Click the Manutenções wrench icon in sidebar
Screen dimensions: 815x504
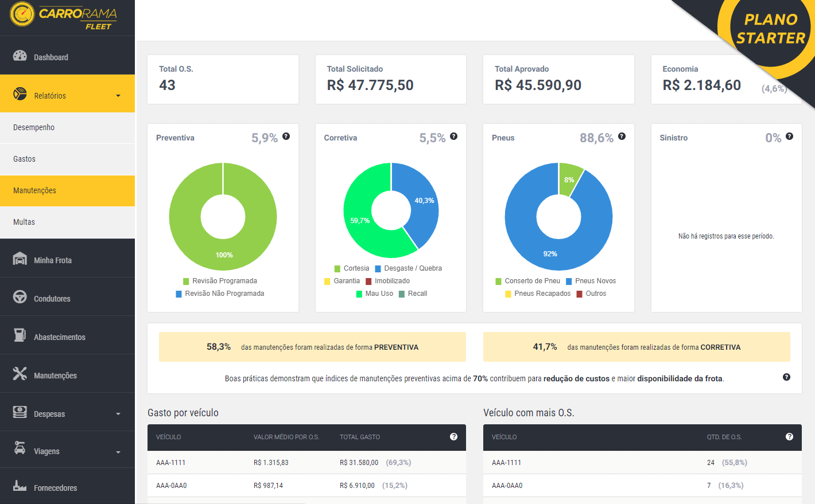point(20,374)
